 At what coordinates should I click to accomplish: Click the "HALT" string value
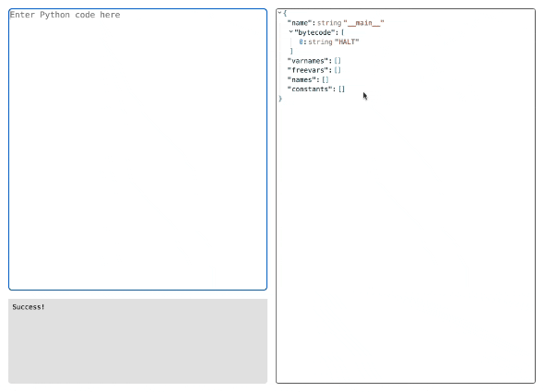pos(347,42)
